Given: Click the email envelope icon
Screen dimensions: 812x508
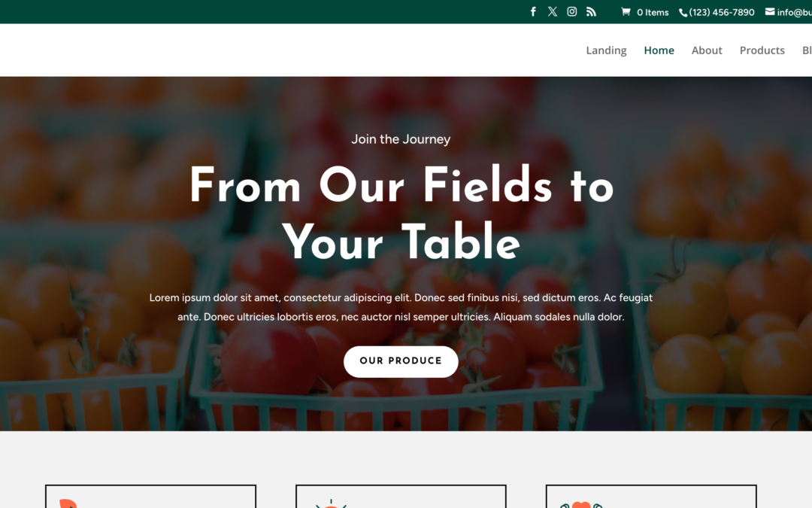Looking at the screenshot, I should (770, 11).
